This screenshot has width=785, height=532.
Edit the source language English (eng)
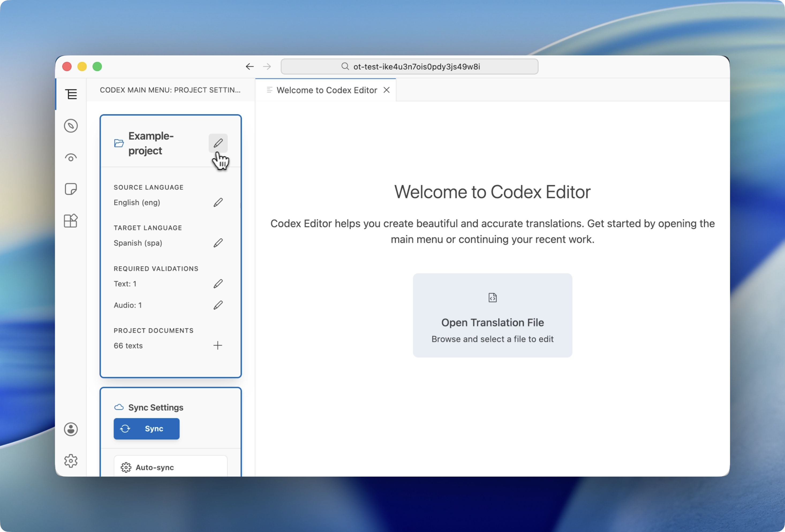click(218, 203)
